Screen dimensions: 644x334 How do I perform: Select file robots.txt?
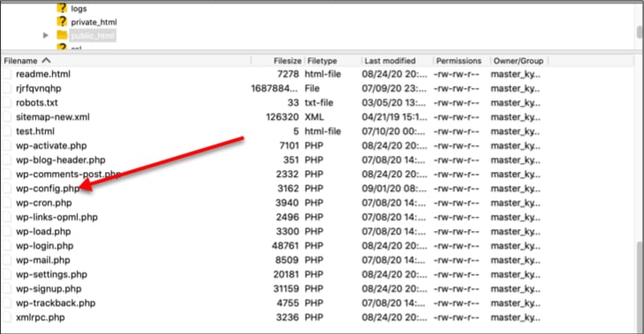pos(37,102)
